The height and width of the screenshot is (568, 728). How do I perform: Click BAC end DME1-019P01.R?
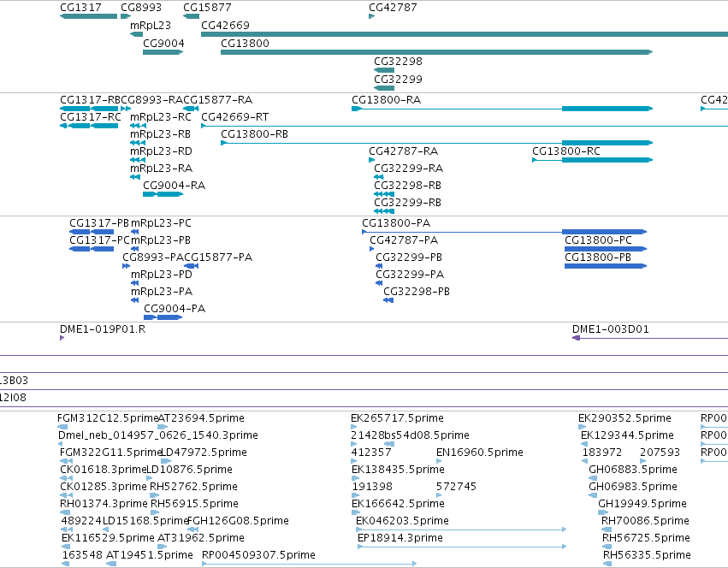(x=103, y=329)
